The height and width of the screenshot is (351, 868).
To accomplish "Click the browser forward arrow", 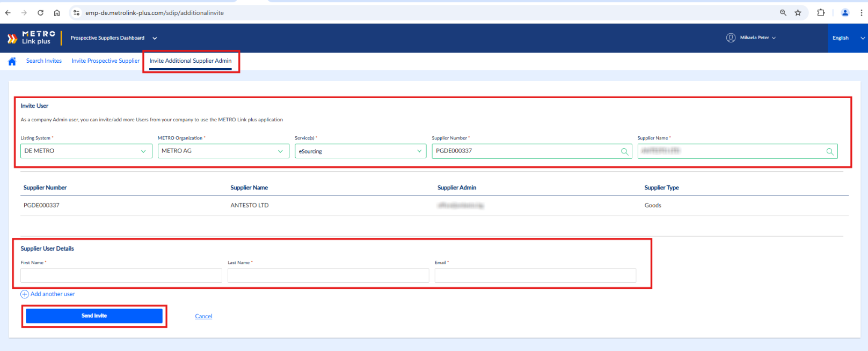I will [x=24, y=13].
